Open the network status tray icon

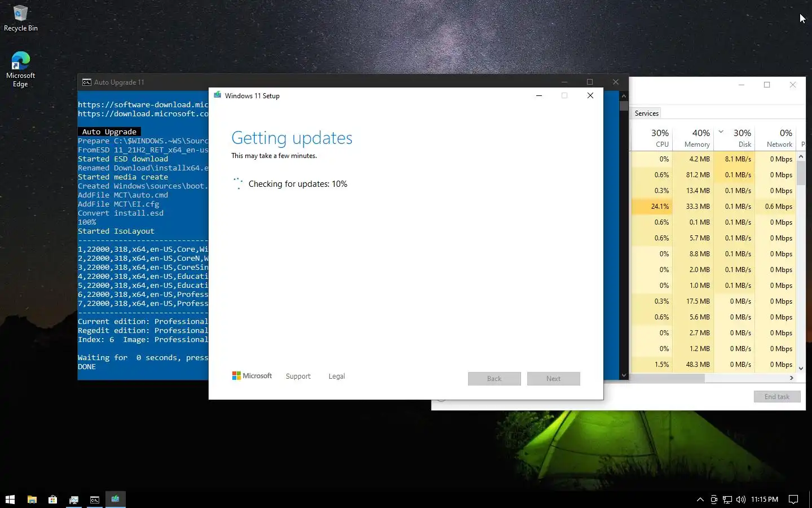pos(727,500)
